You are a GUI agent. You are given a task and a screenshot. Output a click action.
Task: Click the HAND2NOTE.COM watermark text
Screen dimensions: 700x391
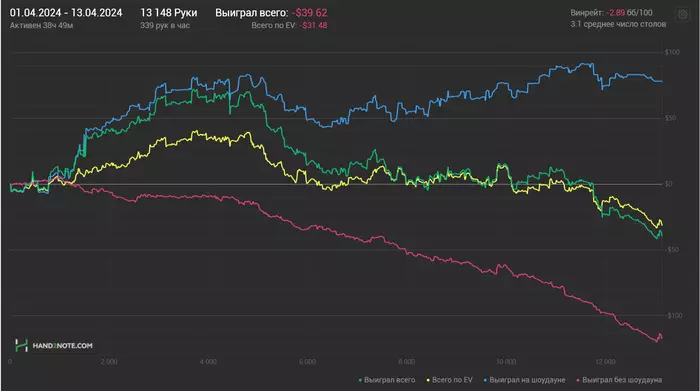pyautogui.click(x=62, y=345)
